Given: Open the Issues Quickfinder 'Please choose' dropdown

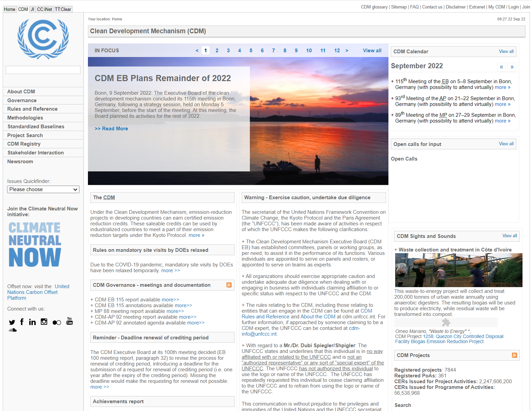Looking at the screenshot, I should coord(43,189).
